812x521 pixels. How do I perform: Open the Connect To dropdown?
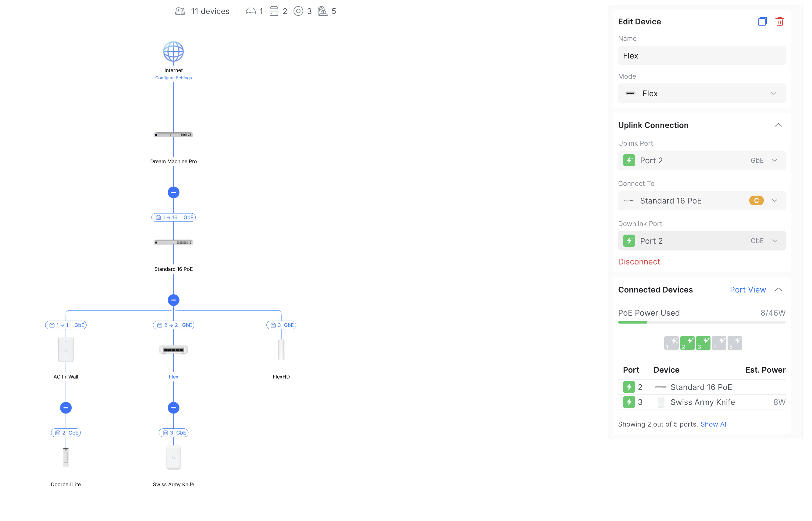(x=701, y=200)
